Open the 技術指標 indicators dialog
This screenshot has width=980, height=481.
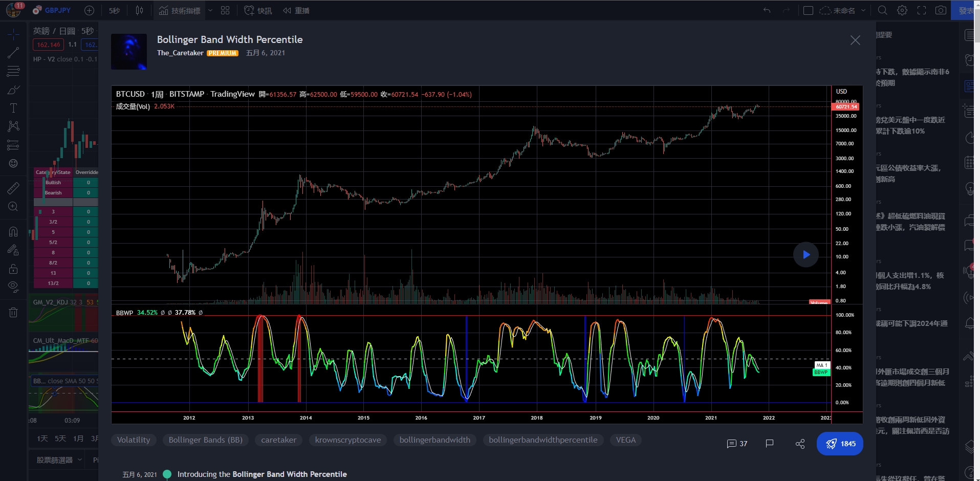(180, 10)
